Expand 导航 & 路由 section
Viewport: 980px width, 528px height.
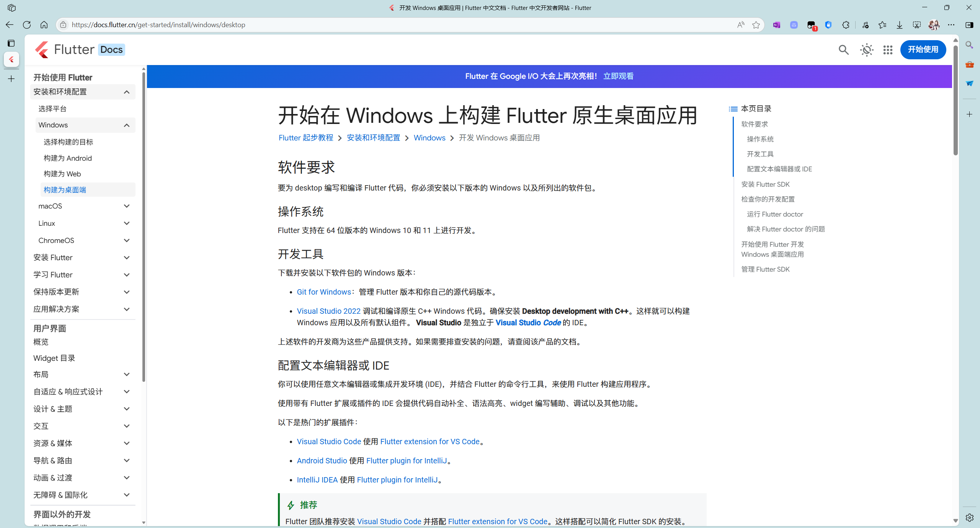[127, 461]
